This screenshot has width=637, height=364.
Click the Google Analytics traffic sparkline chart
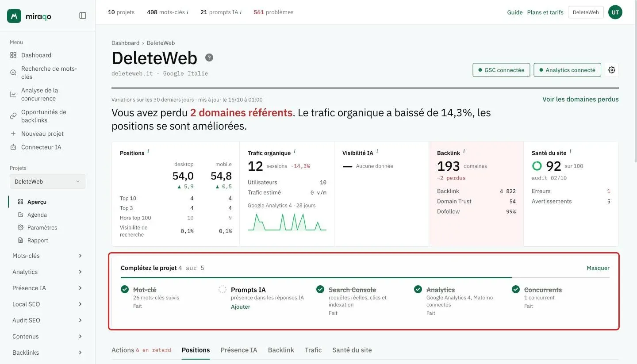click(287, 222)
